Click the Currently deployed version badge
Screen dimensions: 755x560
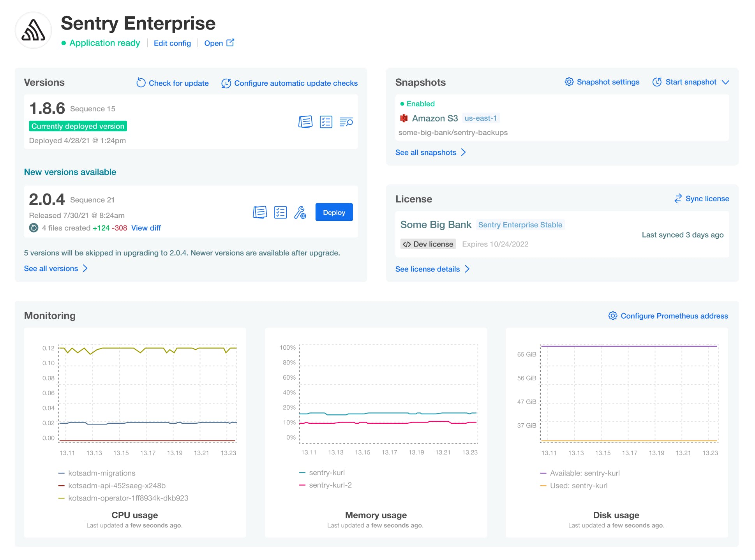click(x=78, y=126)
